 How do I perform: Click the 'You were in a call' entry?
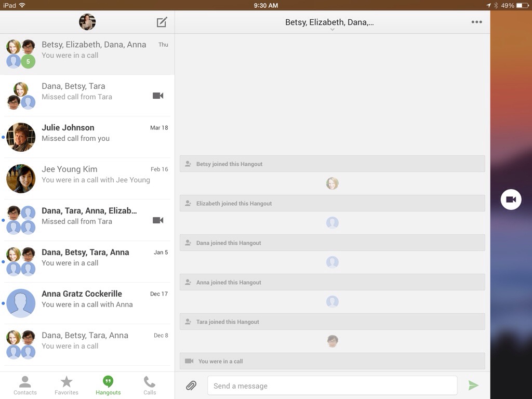pyautogui.click(x=332, y=361)
